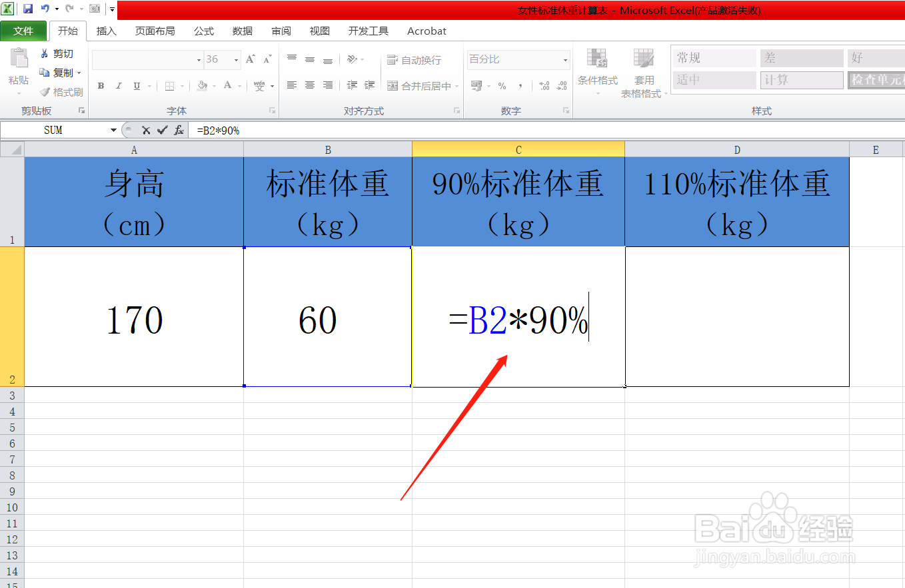Toggle Center text alignment
Image resolution: width=905 pixels, height=588 pixels.
point(310,85)
